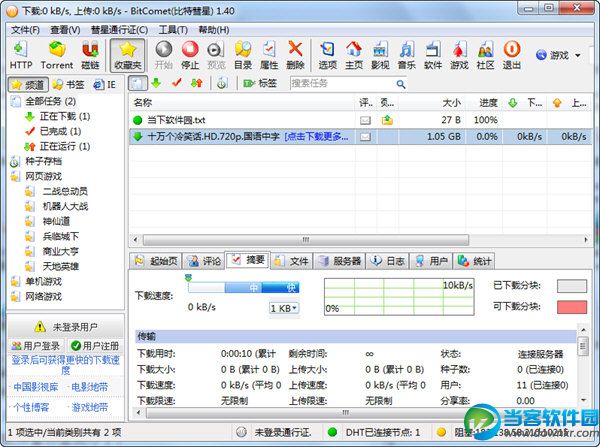The height and width of the screenshot is (447, 600).
Task: Open the 彗星通行证(C) menu
Action: coord(119,30)
